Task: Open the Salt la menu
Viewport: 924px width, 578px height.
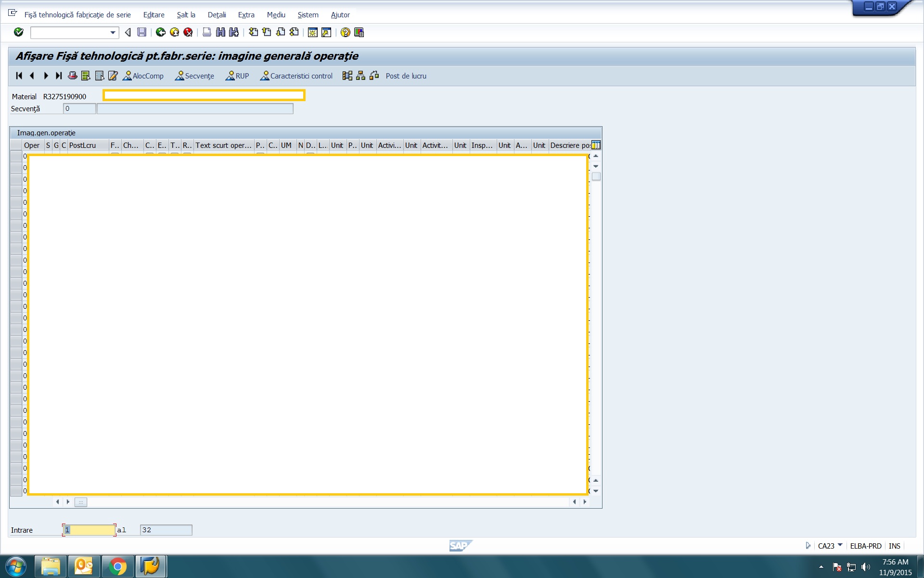Action: [186, 15]
